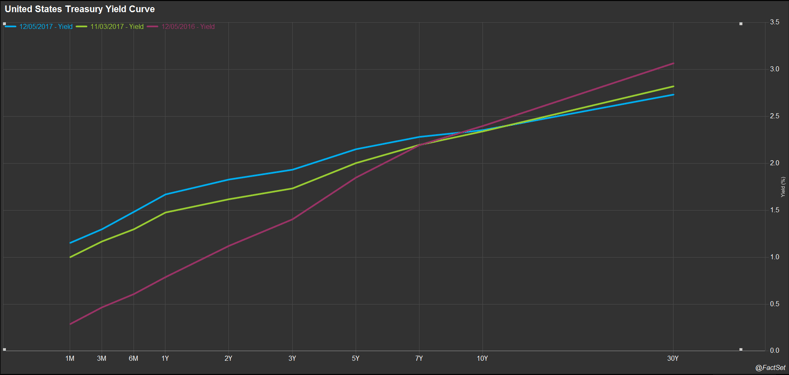Click the 1.5 value on the yield axis
Image resolution: width=789 pixels, height=375 pixels.
(775, 210)
